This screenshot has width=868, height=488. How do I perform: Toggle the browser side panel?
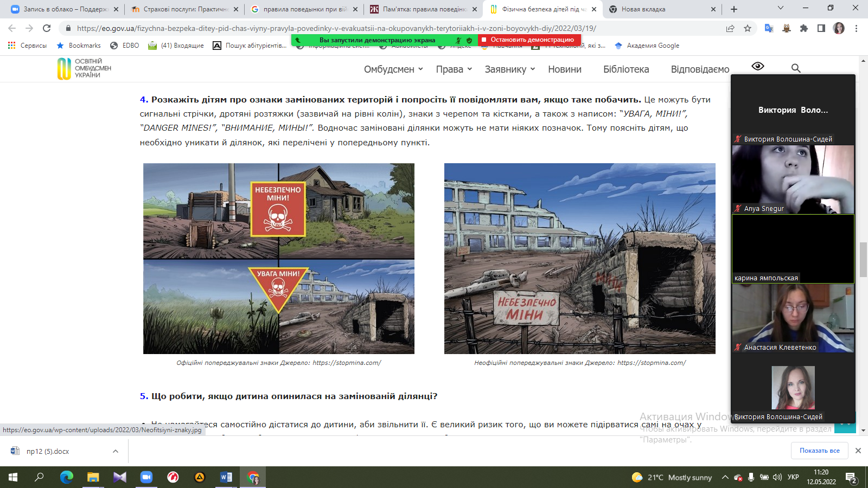[821, 28]
